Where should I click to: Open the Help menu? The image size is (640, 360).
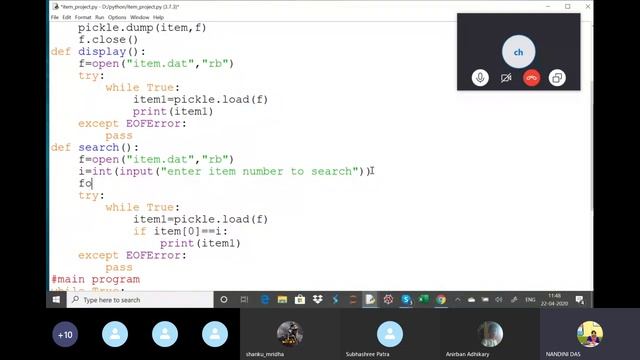pyautogui.click(x=158, y=18)
